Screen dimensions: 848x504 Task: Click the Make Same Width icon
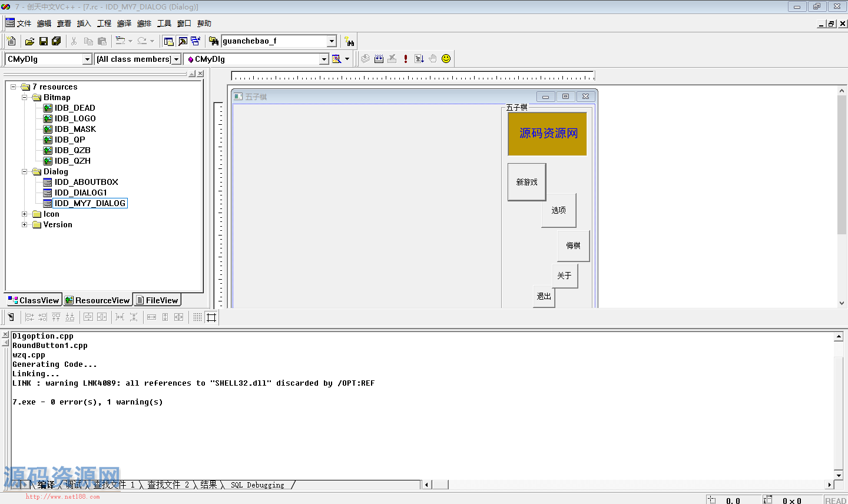coord(151,317)
